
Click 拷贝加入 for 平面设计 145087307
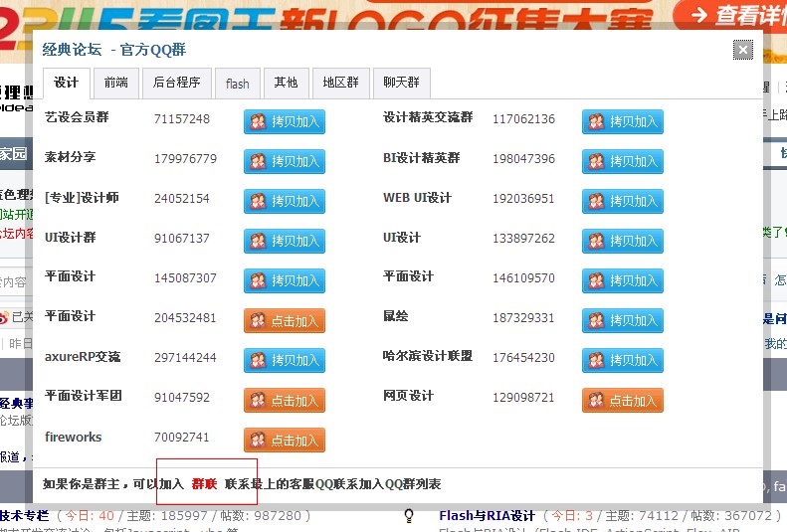(x=285, y=280)
